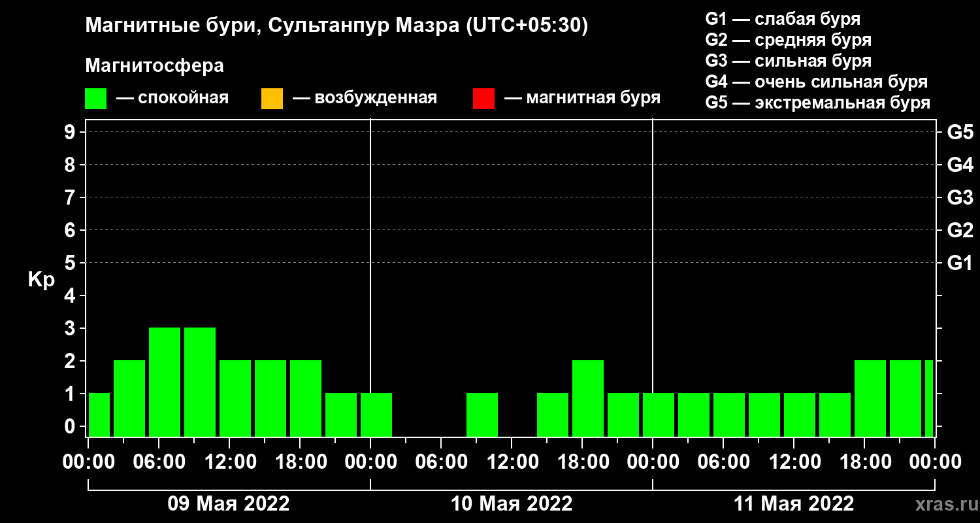Click the '— возбужденная' legend label
The height and width of the screenshot is (523, 980).
coord(365,98)
